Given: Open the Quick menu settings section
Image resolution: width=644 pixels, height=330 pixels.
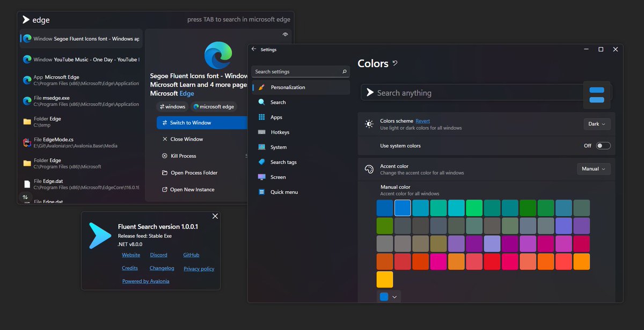Looking at the screenshot, I should [x=301, y=192].
